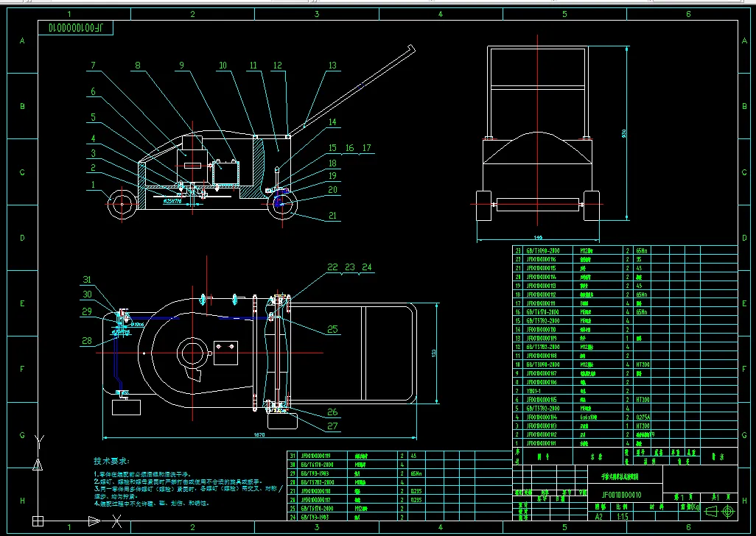Click Q275A material in parts list row 4
Screen dimensions: 756x536
pos(643,417)
